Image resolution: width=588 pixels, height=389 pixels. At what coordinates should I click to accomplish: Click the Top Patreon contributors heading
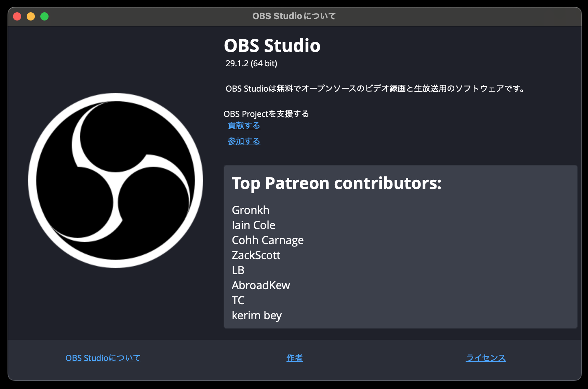(x=337, y=184)
